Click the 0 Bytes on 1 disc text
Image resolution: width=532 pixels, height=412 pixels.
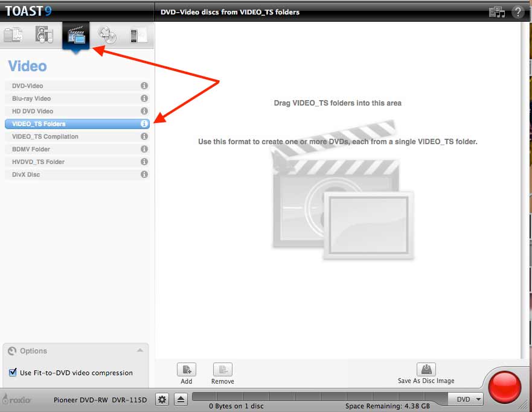coord(236,406)
